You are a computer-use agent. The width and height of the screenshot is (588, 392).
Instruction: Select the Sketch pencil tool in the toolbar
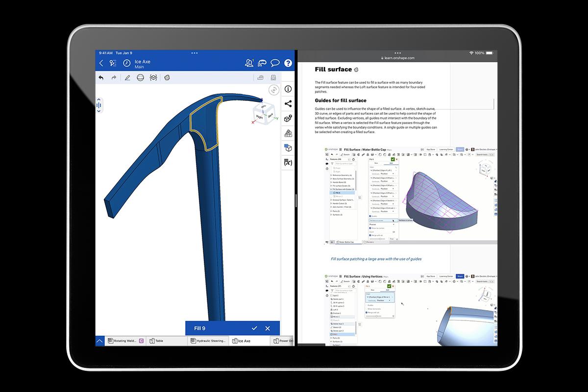127,77
